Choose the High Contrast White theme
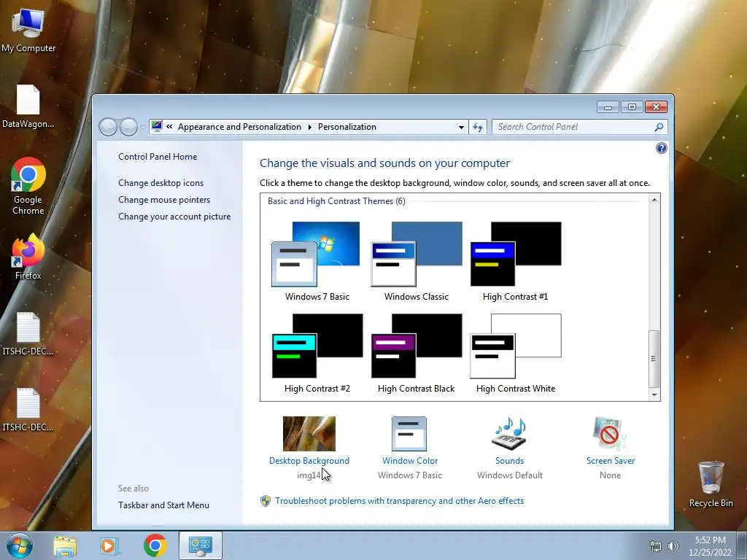747x560 pixels. click(x=516, y=353)
